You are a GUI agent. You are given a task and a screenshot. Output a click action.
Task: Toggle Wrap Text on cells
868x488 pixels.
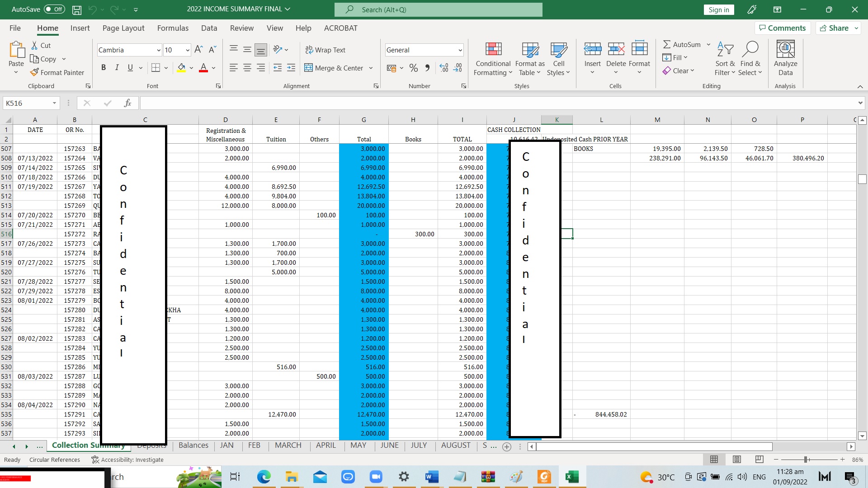coord(325,50)
